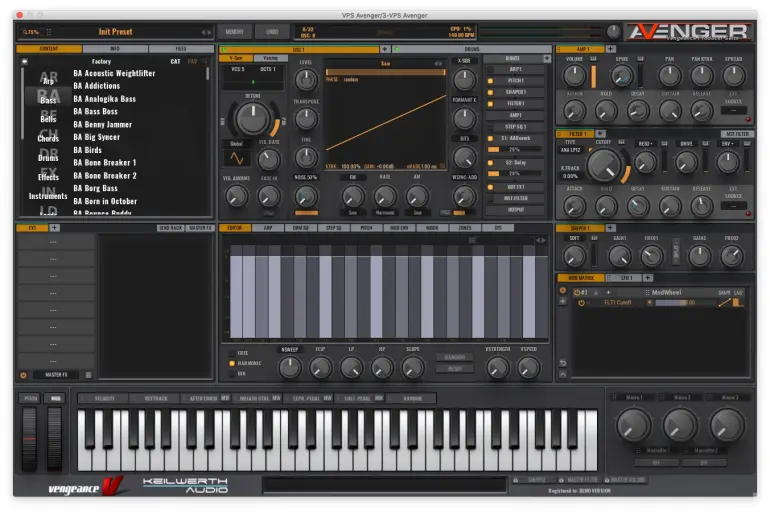The height and width of the screenshot is (512, 770).
Task: Toggle the SHAPER 1 route LED
Action: (x=490, y=92)
